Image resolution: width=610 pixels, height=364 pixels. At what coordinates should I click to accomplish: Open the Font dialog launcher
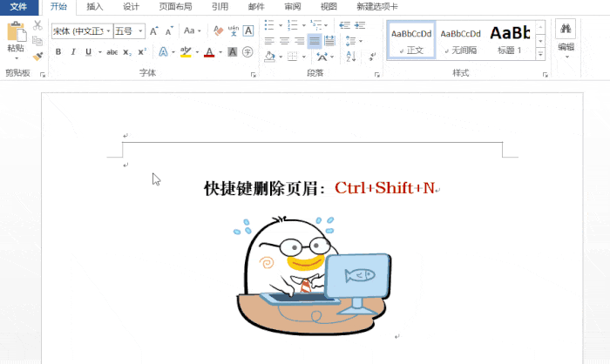[254, 75]
